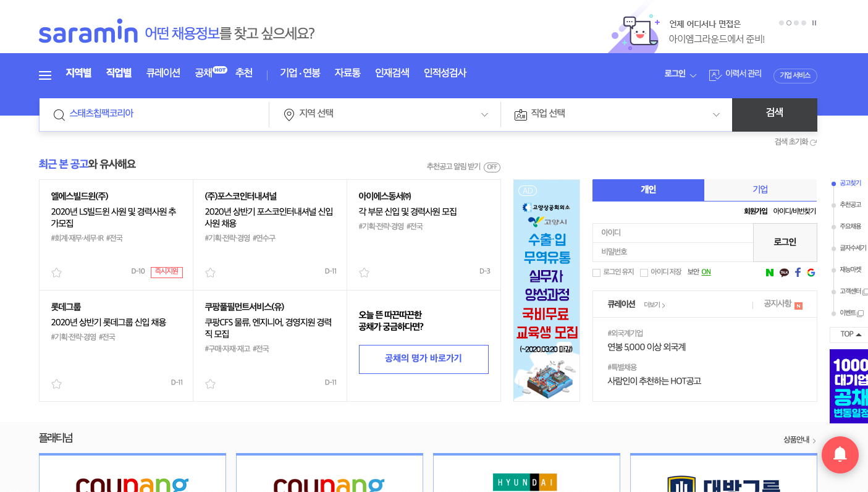The height and width of the screenshot is (492, 868).
Task: Bookmark the 롯데그룹 posting star
Action: (57, 384)
